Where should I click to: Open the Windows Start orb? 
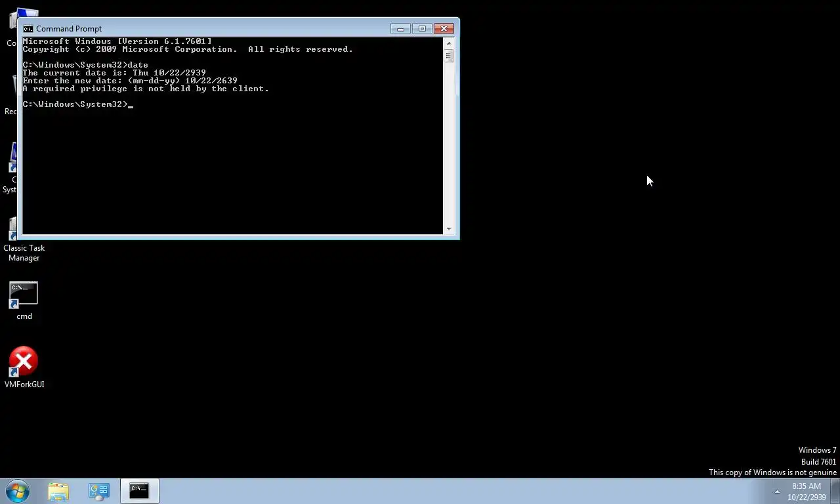pos(18,491)
